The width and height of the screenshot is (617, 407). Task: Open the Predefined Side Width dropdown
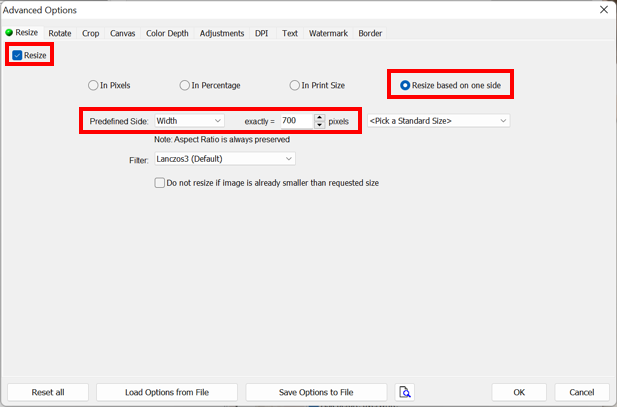point(189,121)
